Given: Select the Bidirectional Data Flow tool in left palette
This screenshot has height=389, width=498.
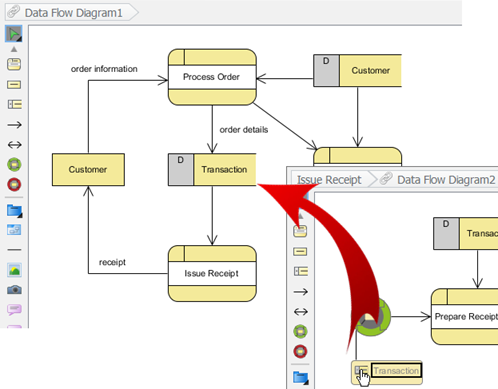Looking at the screenshot, I should tap(14, 145).
